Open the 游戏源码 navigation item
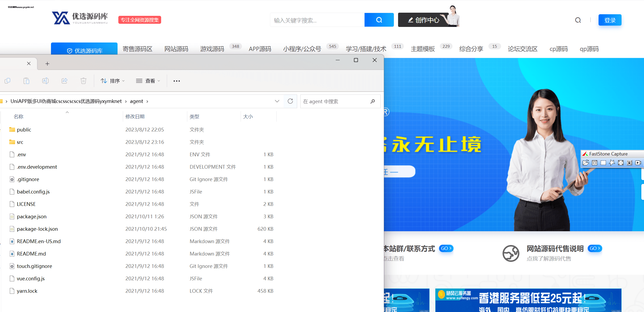Viewport: 644px width, 312px height. coord(212,49)
